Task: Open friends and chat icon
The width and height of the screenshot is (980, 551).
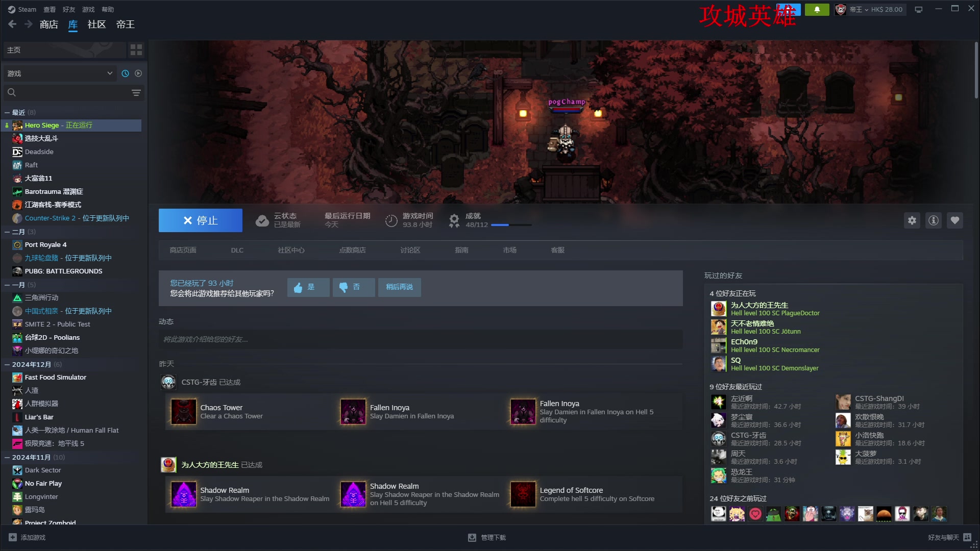Action: [x=967, y=537]
